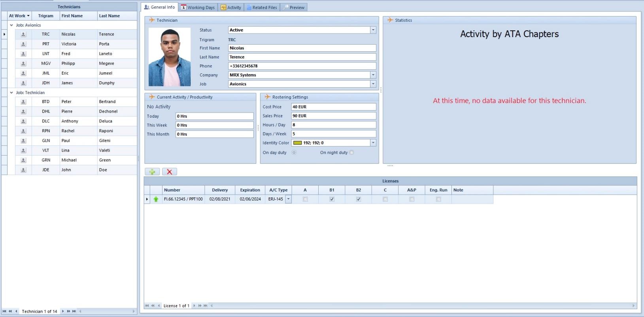This screenshot has width=644, height=317.
Task: Sort by the Expiration column header
Action: point(250,190)
